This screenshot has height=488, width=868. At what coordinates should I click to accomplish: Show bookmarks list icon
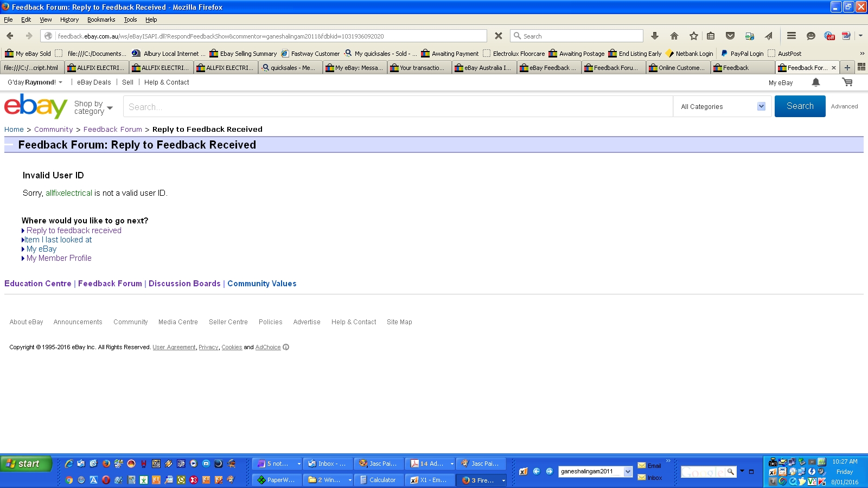pyautogui.click(x=711, y=36)
